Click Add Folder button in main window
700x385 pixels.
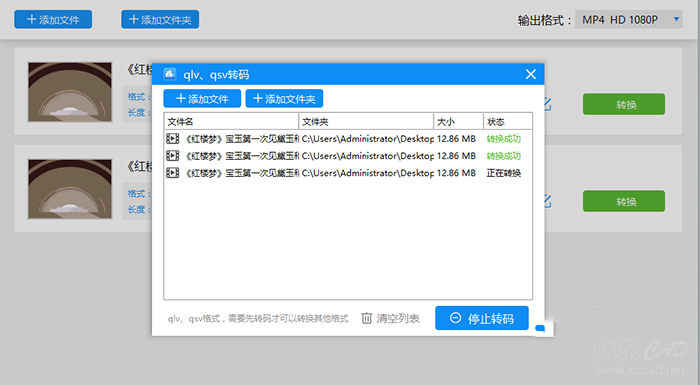coord(160,20)
